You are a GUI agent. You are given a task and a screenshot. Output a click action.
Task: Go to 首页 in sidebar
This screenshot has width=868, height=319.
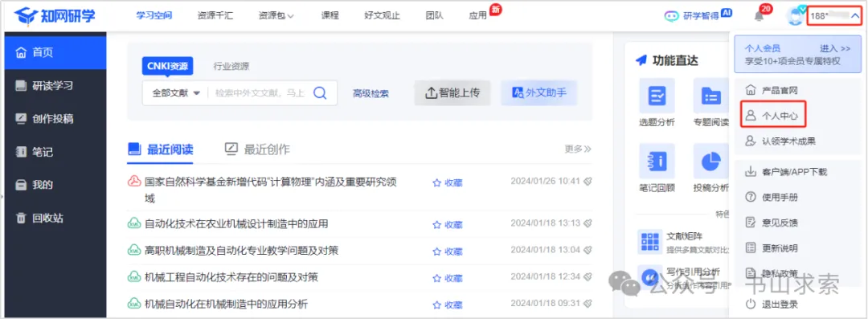coord(55,52)
